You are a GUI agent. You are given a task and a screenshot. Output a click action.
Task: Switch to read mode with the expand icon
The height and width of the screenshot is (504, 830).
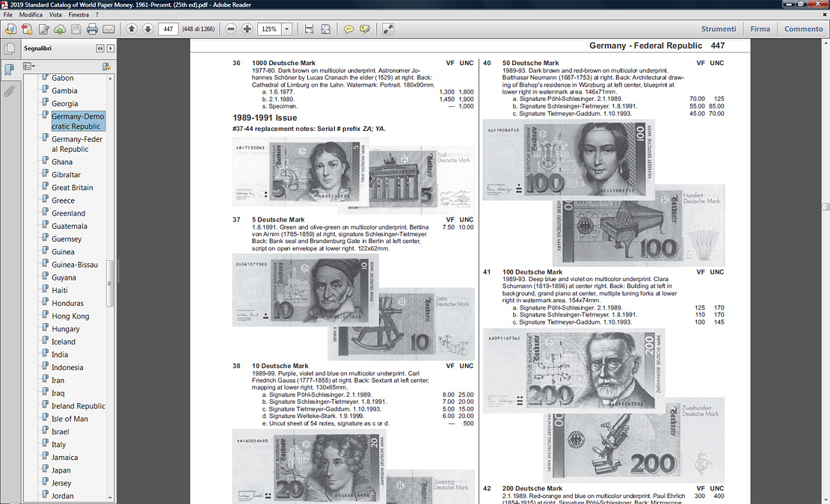(x=388, y=29)
